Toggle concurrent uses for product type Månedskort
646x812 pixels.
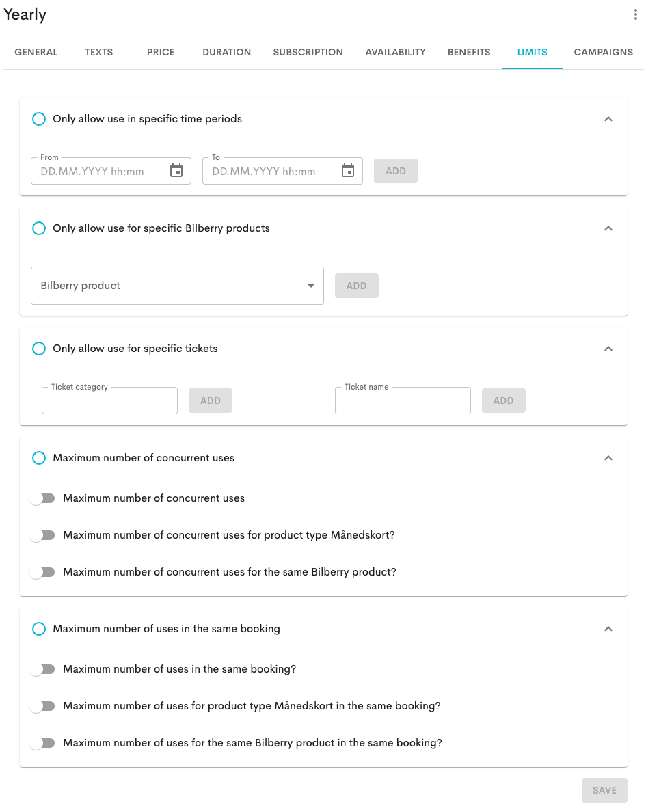click(42, 535)
